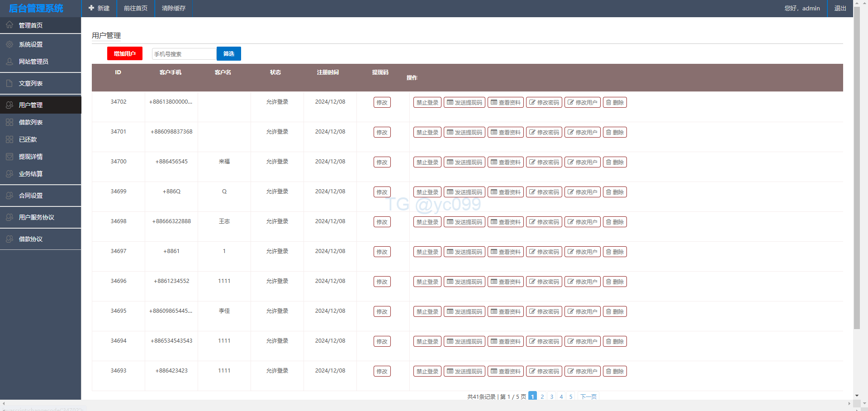The height and width of the screenshot is (411, 868).
Task: Click the plus icon for 新建
Action: pyautogui.click(x=91, y=8)
